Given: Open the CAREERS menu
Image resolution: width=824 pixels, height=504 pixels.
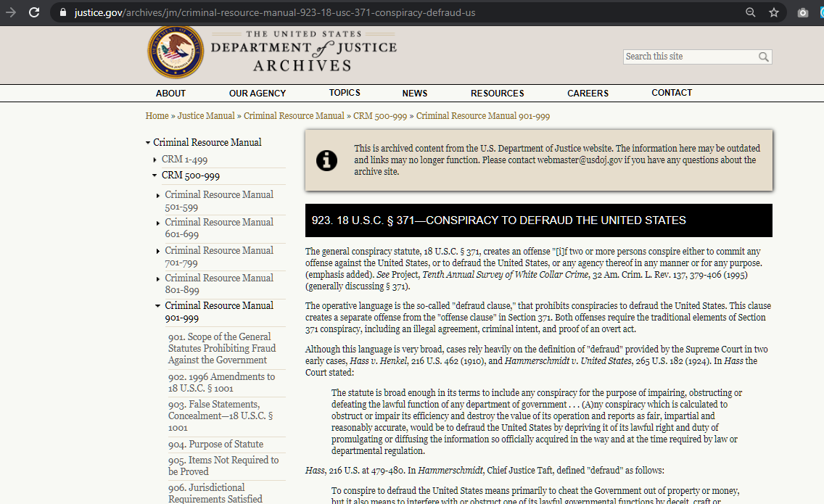Looking at the screenshot, I should coord(588,93).
